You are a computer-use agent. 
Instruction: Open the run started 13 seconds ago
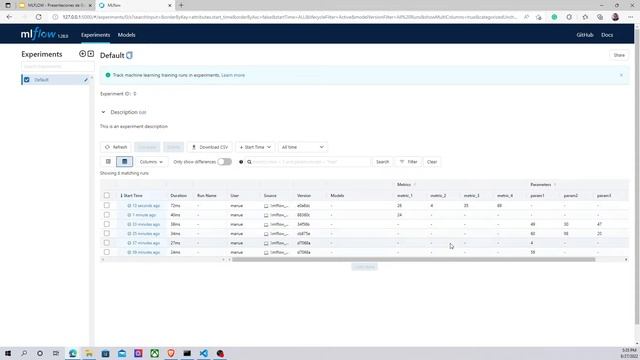(146, 206)
